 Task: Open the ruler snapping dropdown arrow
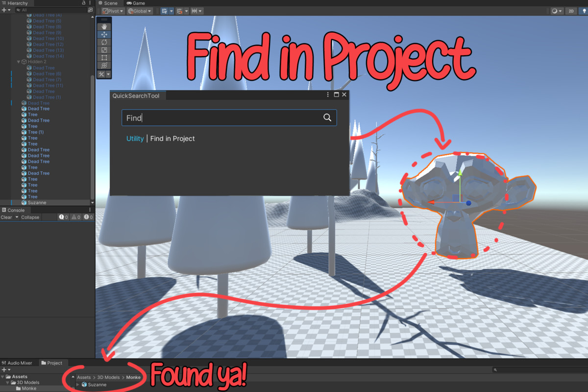pyautogui.click(x=201, y=11)
